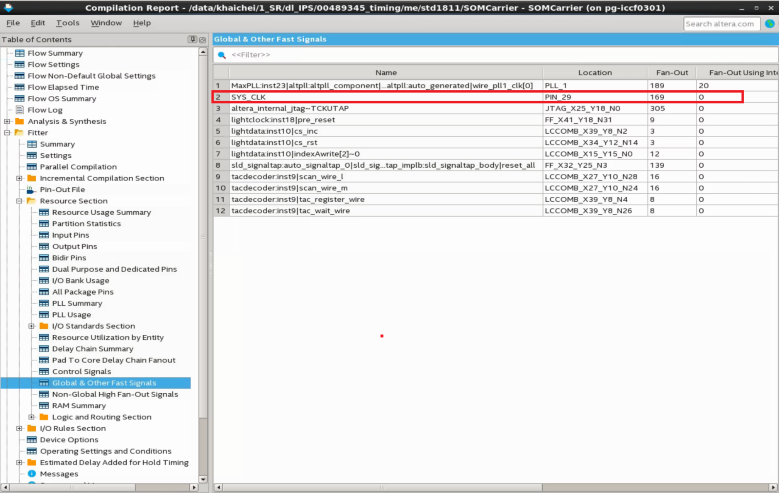Image resolution: width=779 pixels, height=493 pixels.
Task: Click Flow Summary table icon
Action: 19,53
